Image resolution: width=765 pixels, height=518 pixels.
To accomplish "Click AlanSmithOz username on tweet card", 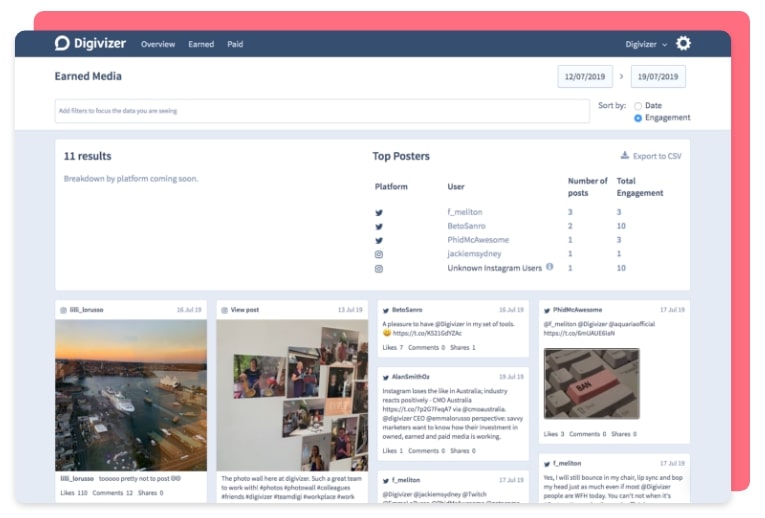I will [x=411, y=377].
